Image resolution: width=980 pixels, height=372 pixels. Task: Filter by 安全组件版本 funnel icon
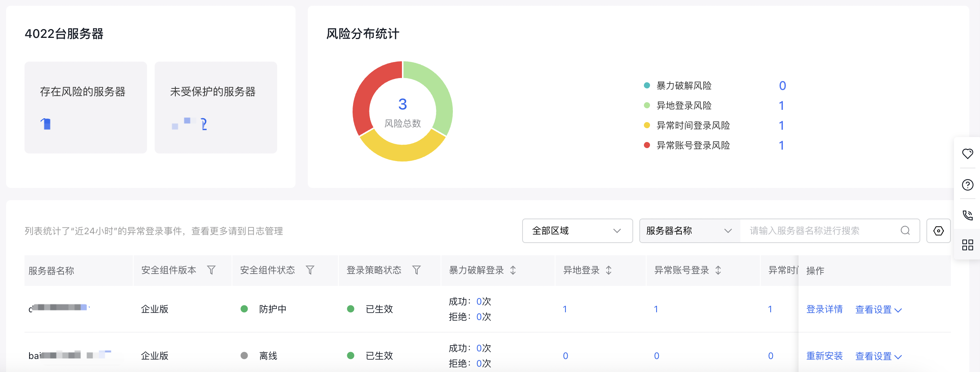tap(211, 270)
